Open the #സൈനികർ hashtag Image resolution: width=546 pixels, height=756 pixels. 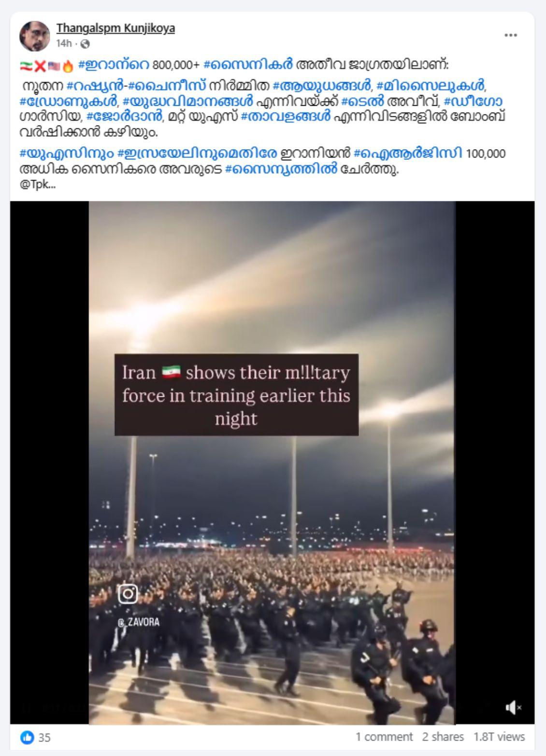click(248, 65)
